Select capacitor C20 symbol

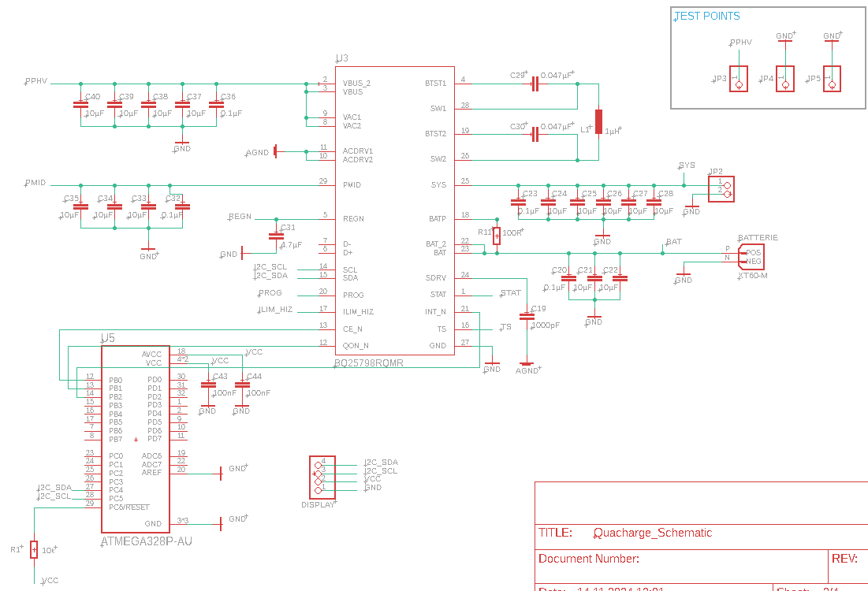pyautogui.click(x=568, y=279)
